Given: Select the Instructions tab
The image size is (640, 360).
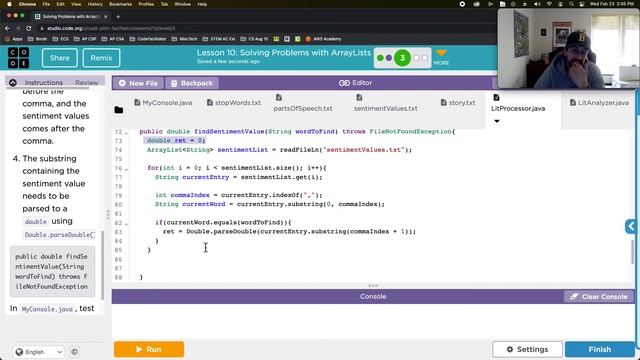Looking at the screenshot, I should pos(44,82).
